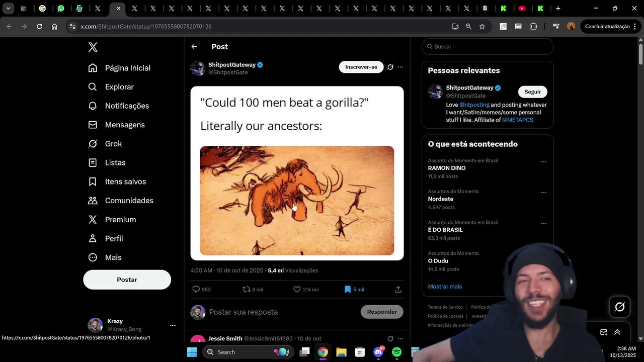Open Política de cookies link
This screenshot has height=362, width=644.
(x=445, y=316)
